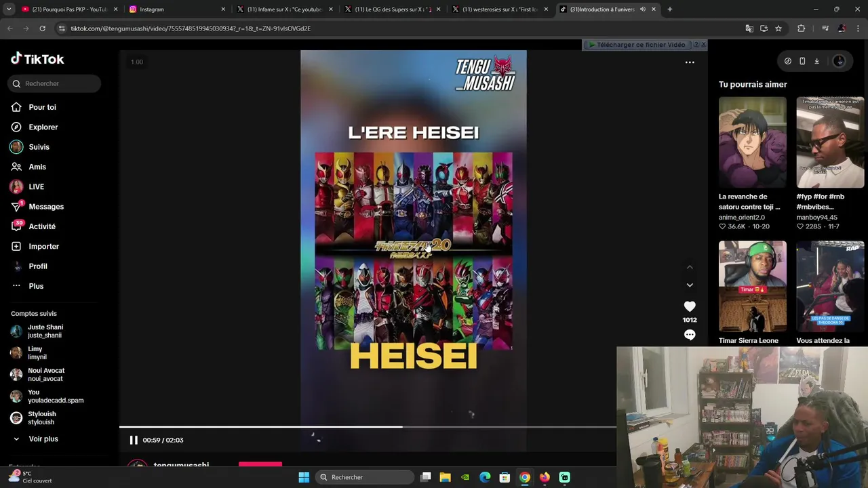
Task: Switch to Le QG des Supers tab
Action: pyautogui.click(x=391, y=9)
